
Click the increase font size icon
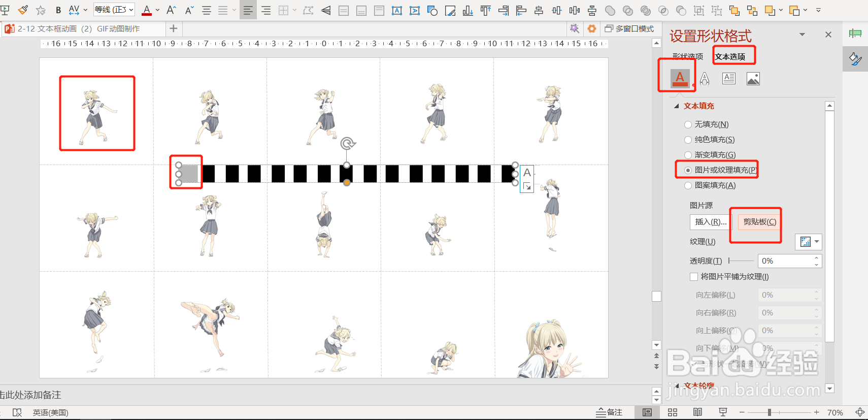tap(171, 10)
